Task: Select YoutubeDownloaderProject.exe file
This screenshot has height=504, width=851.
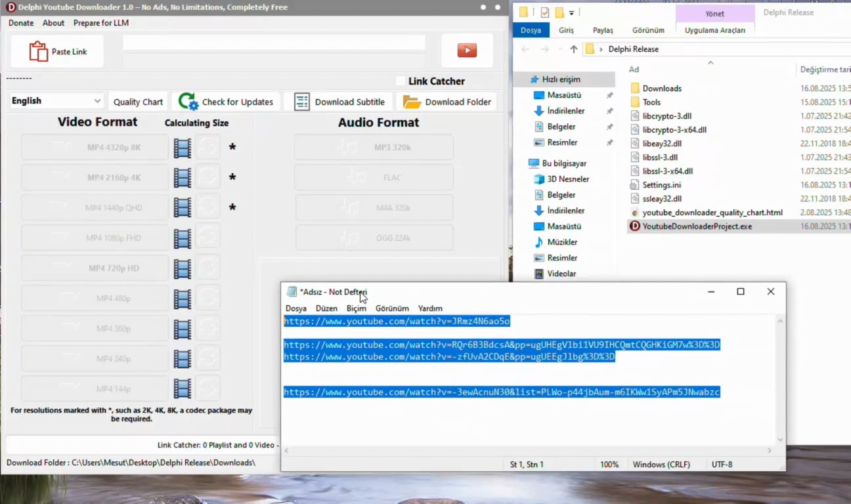Action: click(697, 226)
